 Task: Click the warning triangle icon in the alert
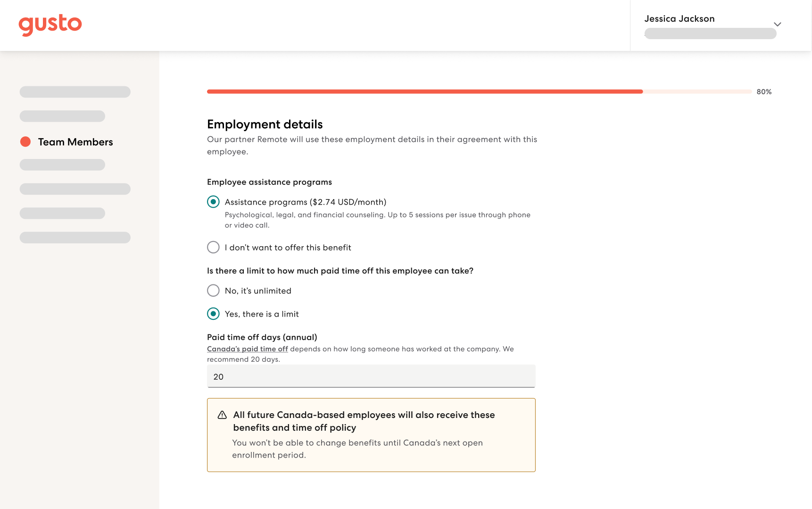point(222,415)
